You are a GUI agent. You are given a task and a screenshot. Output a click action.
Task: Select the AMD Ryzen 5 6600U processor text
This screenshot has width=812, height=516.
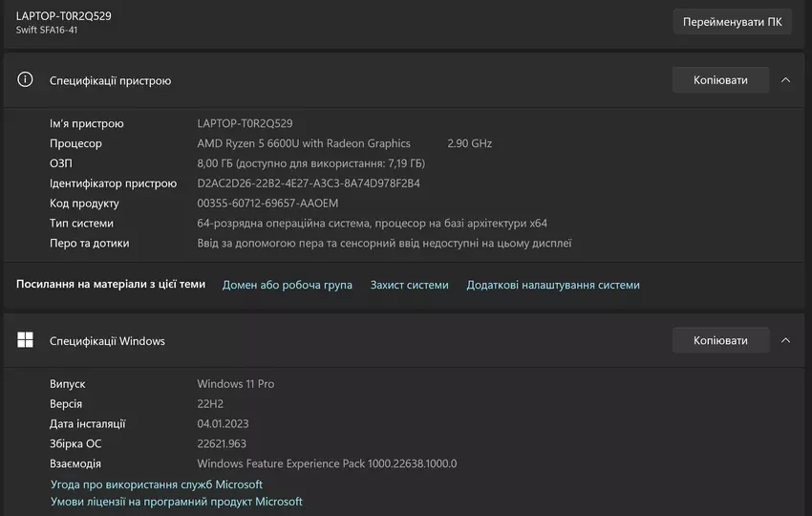(303, 143)
